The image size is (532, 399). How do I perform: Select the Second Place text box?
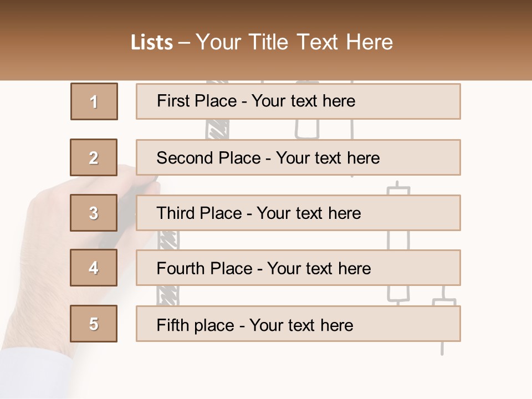point(298,157)
